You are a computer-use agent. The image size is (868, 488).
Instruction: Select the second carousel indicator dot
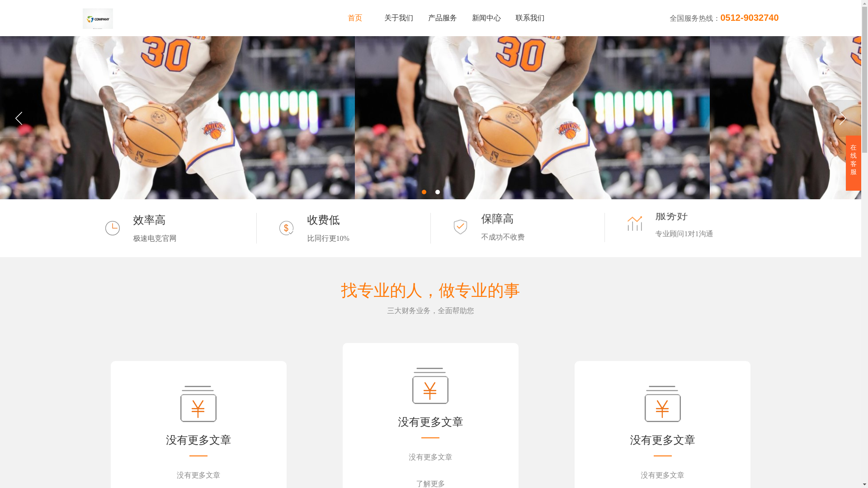point(438,192)
